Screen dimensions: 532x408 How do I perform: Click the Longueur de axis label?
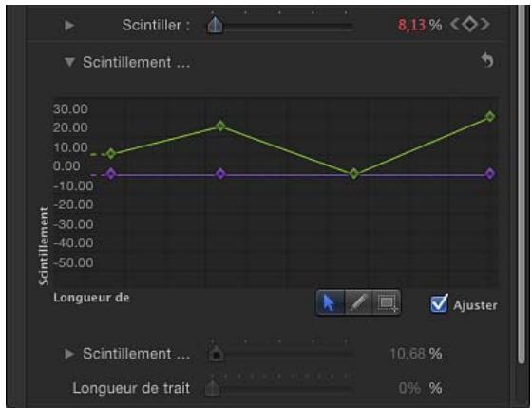pyautogui.click(x=91, y=298)
